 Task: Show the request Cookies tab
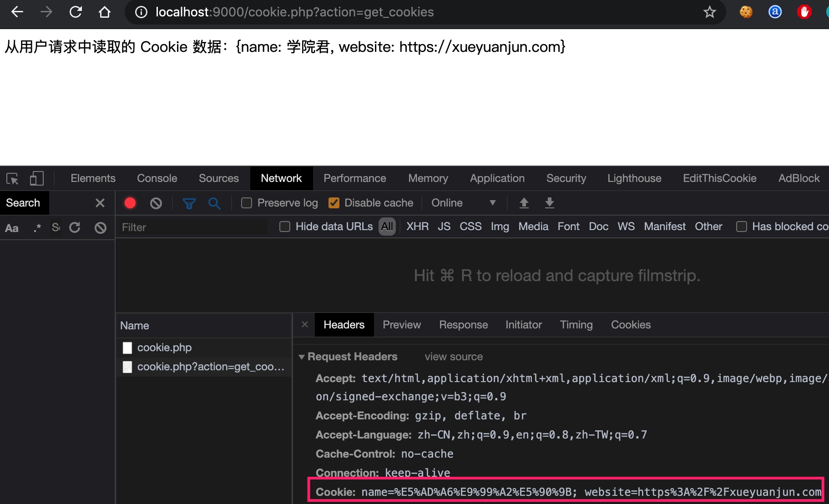pos(631,325)
